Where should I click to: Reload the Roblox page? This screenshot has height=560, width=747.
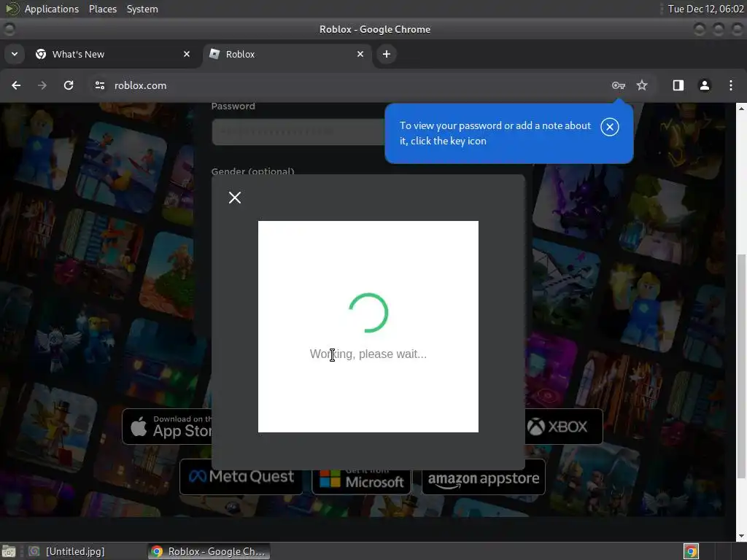(69, 85)
